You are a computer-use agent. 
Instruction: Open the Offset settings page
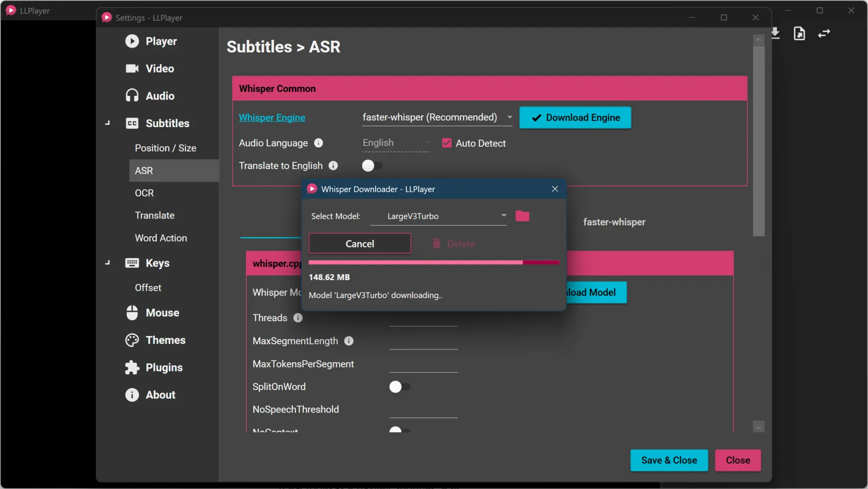click(148, 288)
